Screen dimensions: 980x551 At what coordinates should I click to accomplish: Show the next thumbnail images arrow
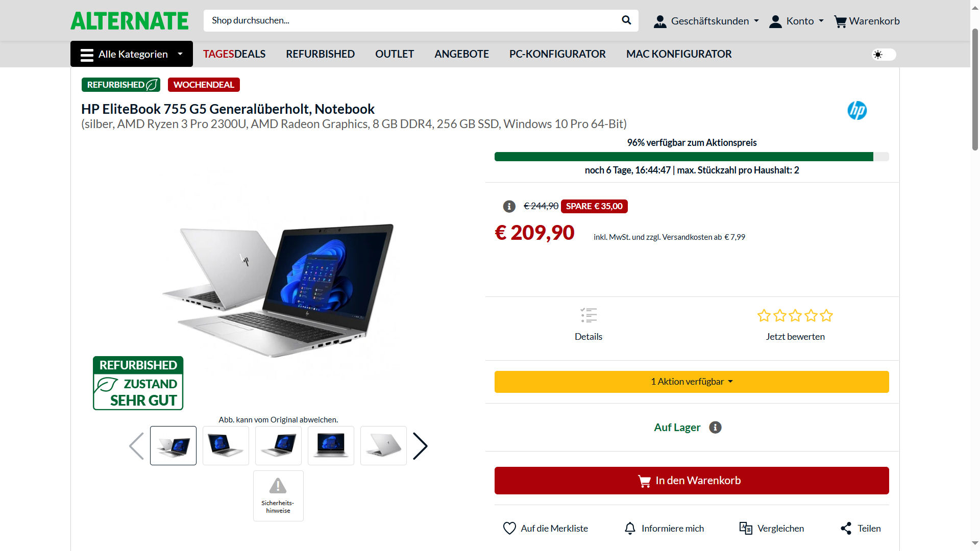420,446
